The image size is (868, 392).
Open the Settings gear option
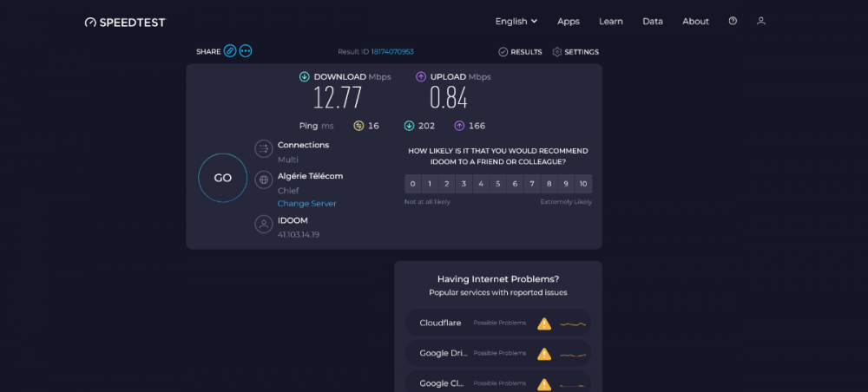(x=575, y=52)
